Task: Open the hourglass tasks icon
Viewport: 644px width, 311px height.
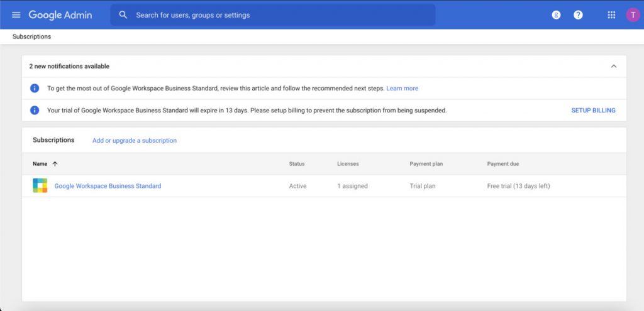Action: pos(556,15)
